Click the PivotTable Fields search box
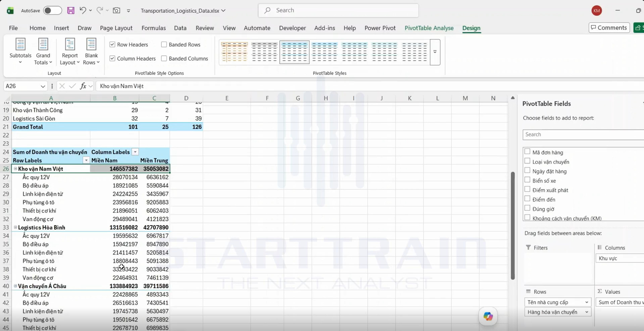Screen dimensions: 644x331 tap(583, 134)
